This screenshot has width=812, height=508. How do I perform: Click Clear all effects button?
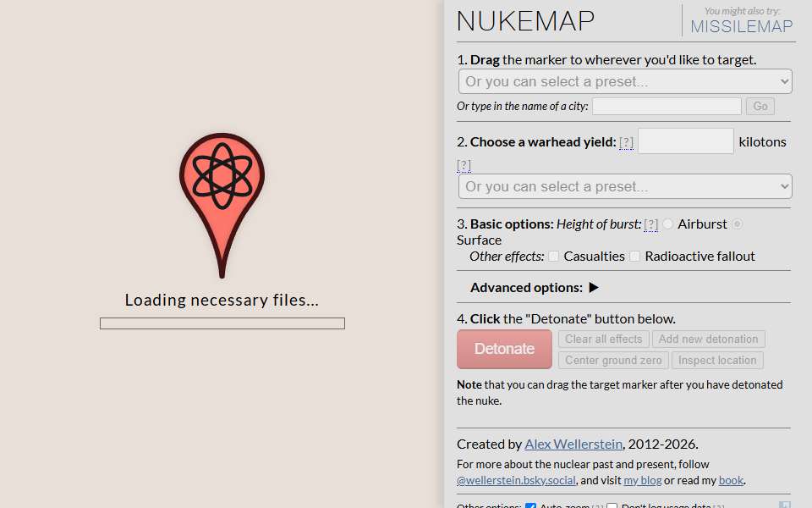tap(603, 339)
